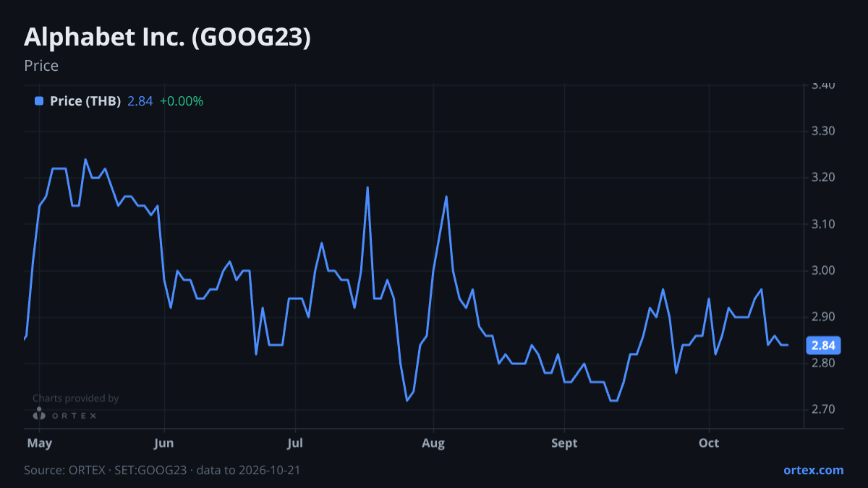Click the 2.90 y-axis tick label

coord(824,317)
